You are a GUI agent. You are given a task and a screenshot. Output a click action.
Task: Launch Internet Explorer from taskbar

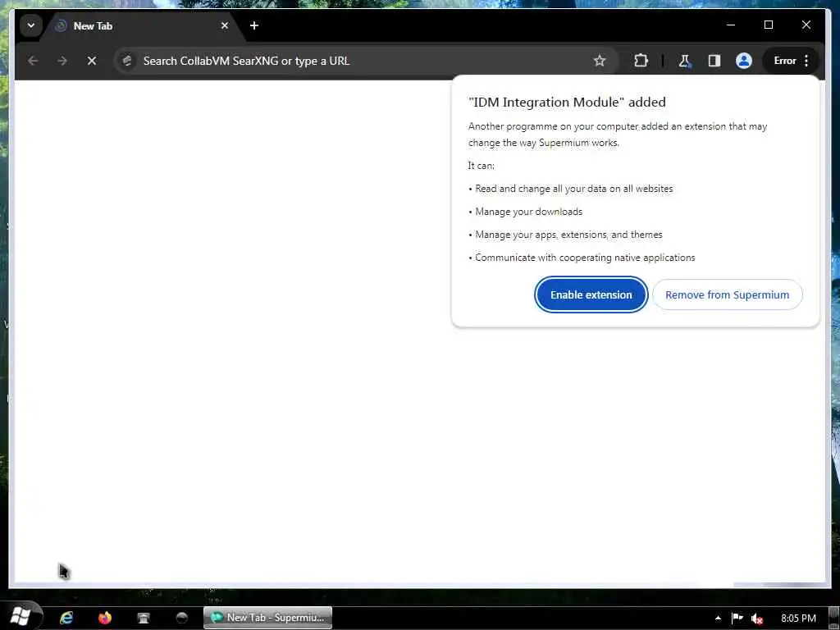pyautogui.click(x=66, y=618)
